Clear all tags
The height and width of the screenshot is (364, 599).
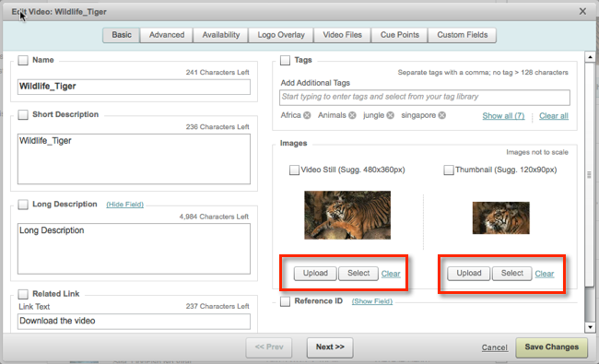click(x=554, y=116)
